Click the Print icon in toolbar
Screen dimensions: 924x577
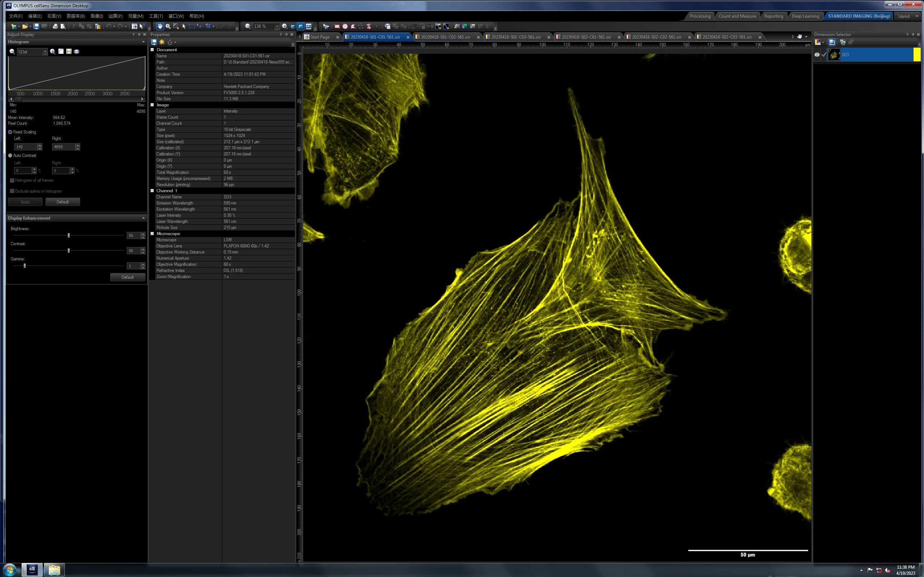[55, 26]
